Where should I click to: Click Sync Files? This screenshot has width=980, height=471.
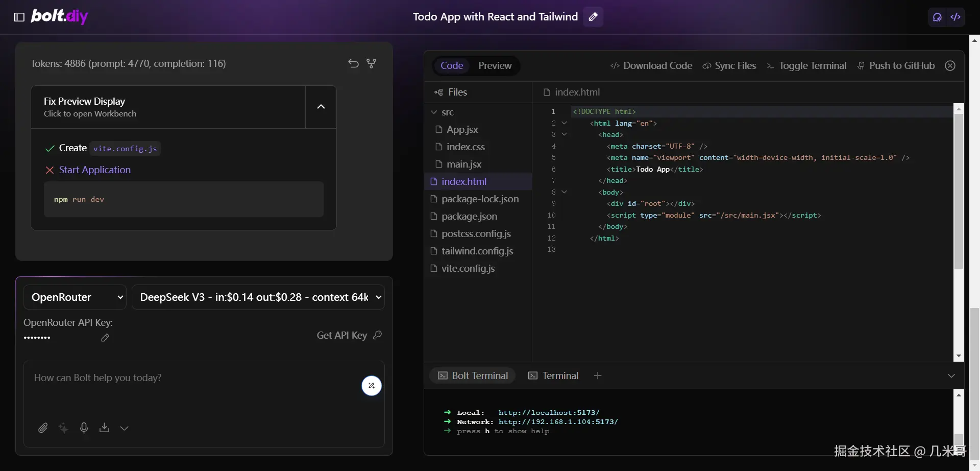(729, 66)
